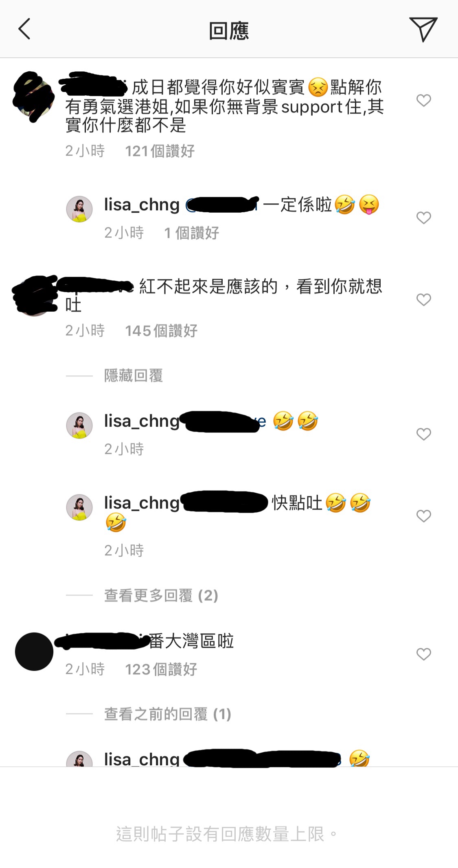Image resolution: width=458 pixels, height=868 pixels.
Task: Like the comment with 145 likes
Action: [x=423, y=300]
